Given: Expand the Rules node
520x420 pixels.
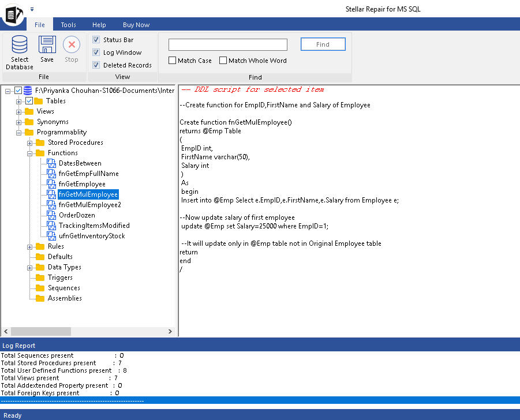Looking at the screenshot, I should 29,247.
